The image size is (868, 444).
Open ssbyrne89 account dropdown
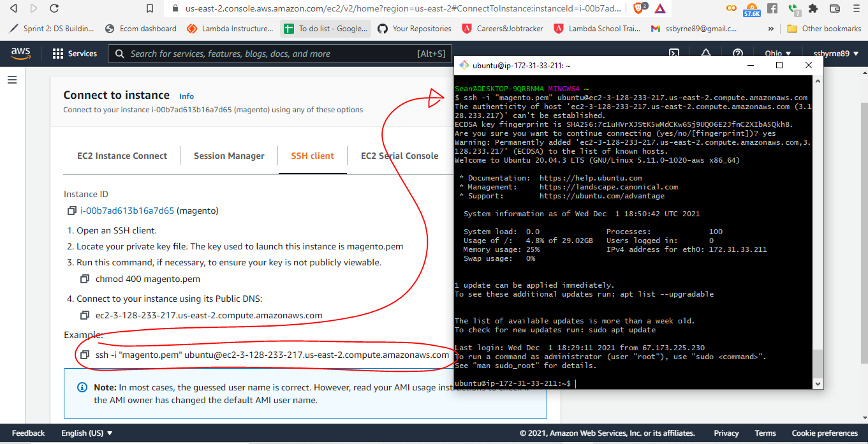835,54
